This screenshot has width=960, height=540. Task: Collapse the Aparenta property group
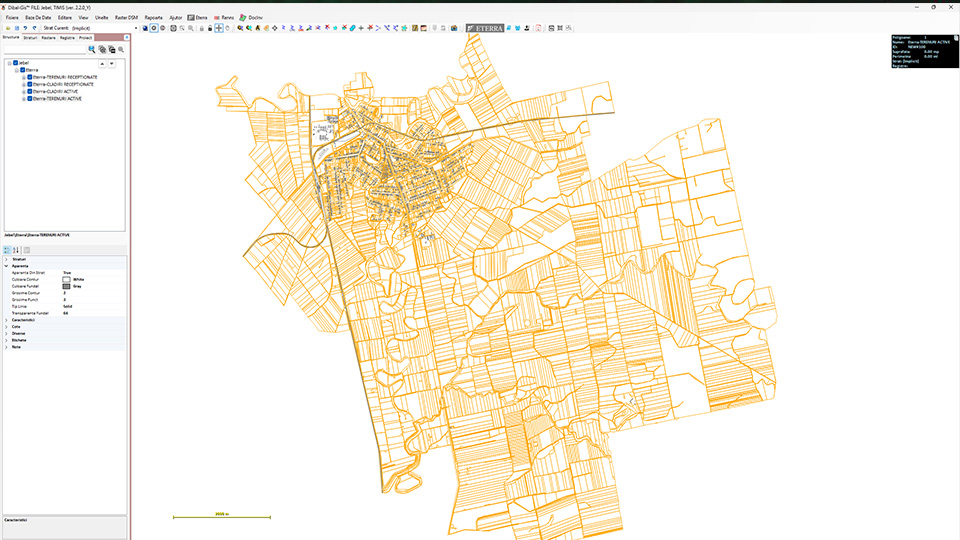6,266
